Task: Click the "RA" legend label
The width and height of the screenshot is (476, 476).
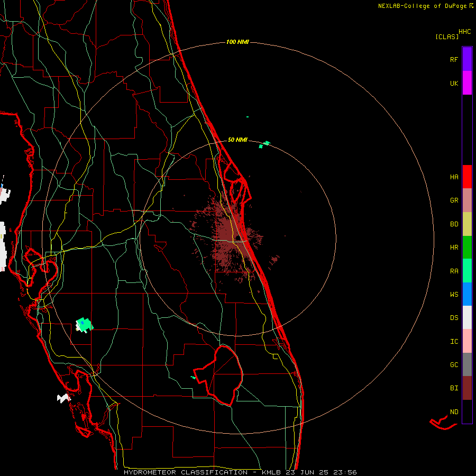Action: click(x=454, y=271)
